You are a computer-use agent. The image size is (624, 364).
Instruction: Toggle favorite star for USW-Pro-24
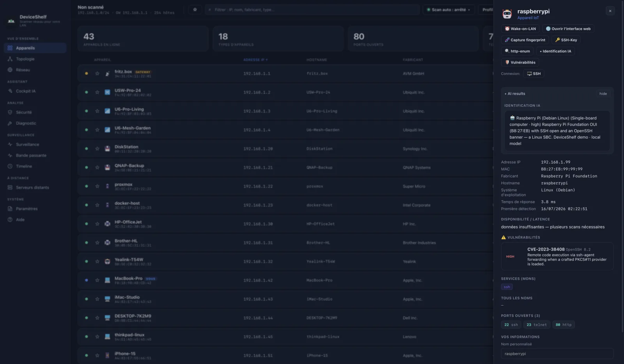pos(97,92)
